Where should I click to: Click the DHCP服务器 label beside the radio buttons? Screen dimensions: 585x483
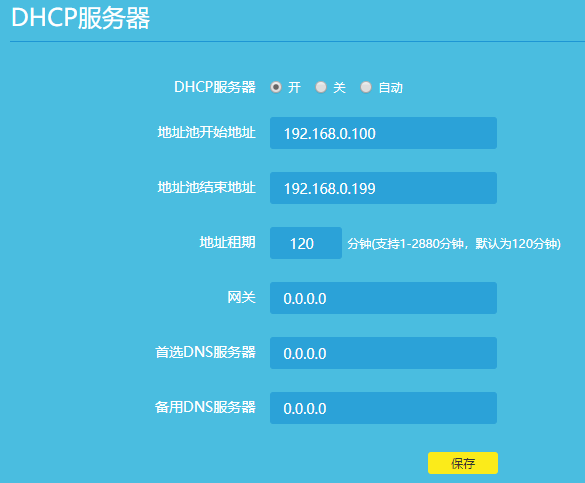click(215, 87)
